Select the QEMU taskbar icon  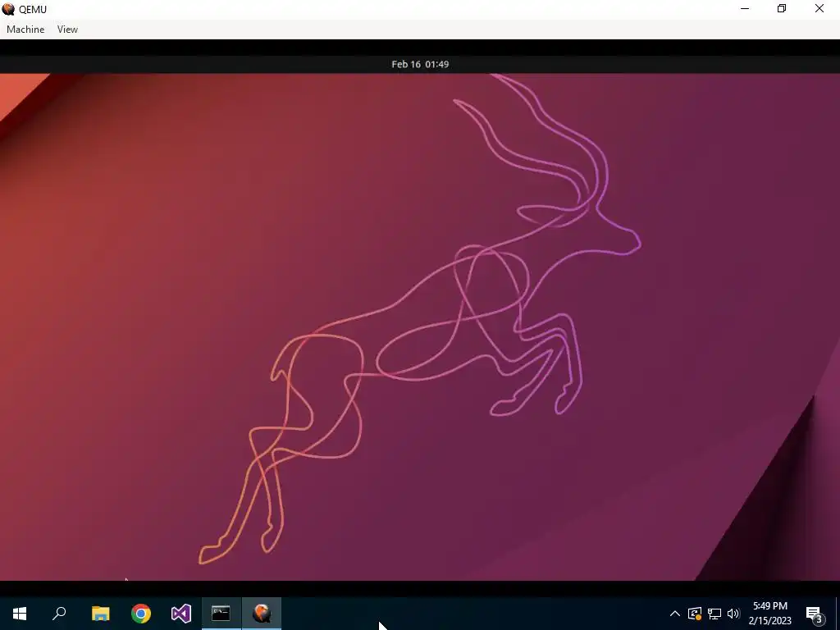pyautogui.click(x=262, y=614)
